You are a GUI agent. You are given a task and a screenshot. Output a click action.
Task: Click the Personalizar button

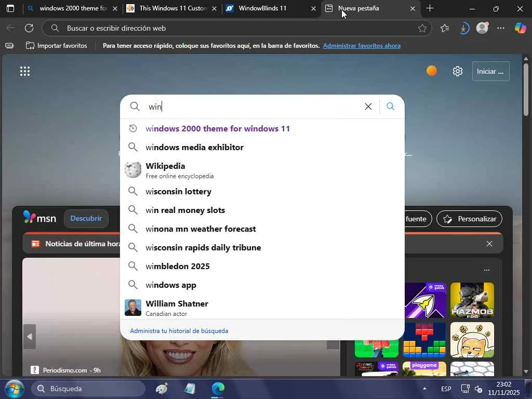(469, 219)
